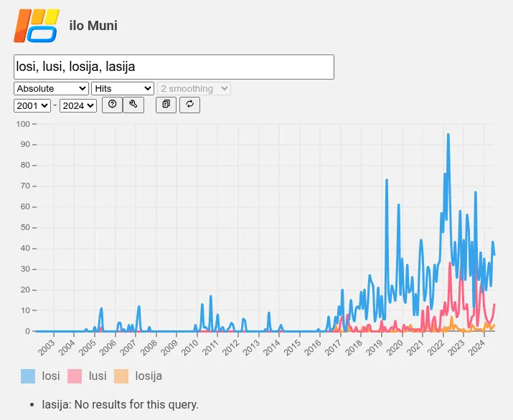513x420 pixels.
Task: Open the help question mark button
Action: 112,105
